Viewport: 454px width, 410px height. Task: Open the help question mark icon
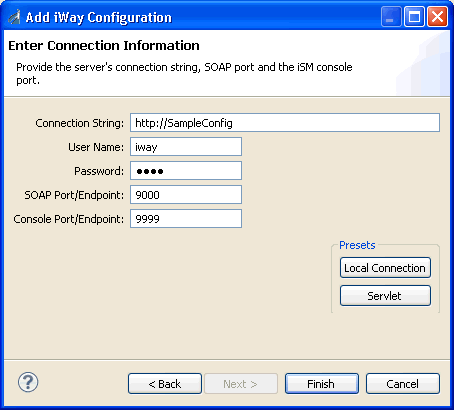pos(28,382)
